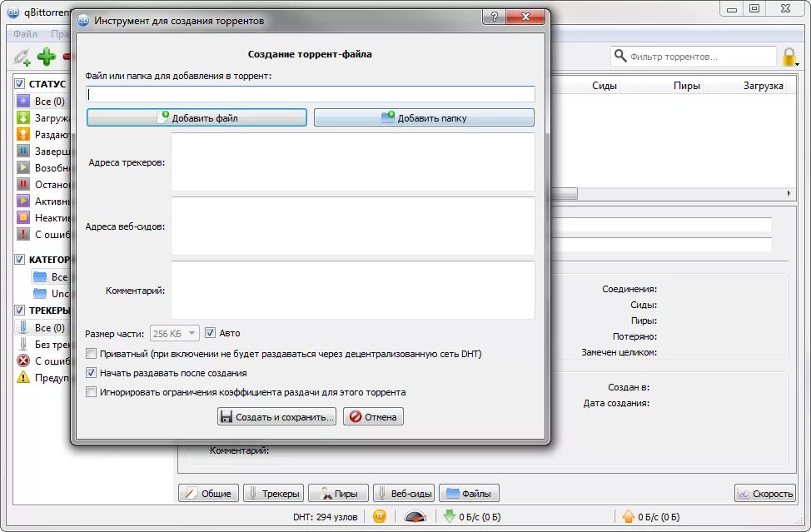
Task: Toggle the КАТЕГОРИИ panel checkbox
Action: 20,260
